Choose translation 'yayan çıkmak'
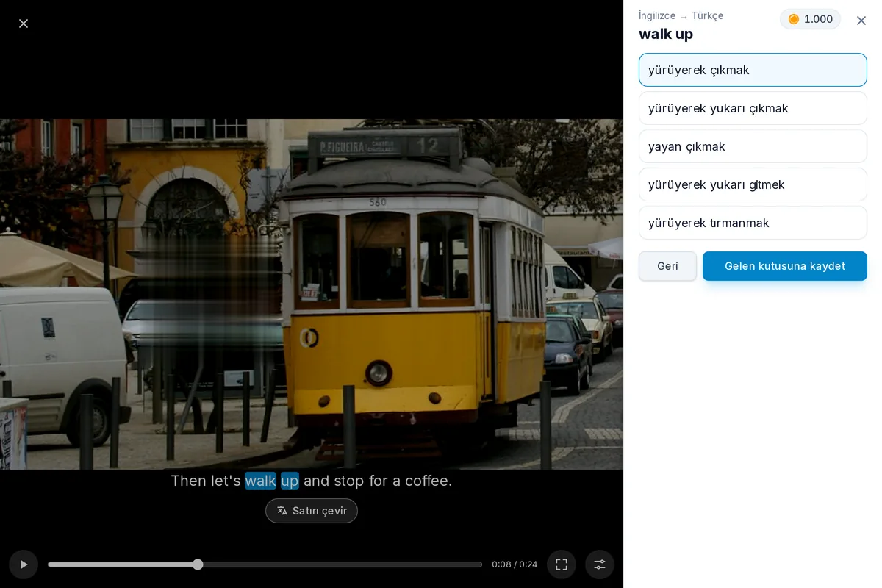Screen dimensions: 882x588 click(x=753, y=146)
